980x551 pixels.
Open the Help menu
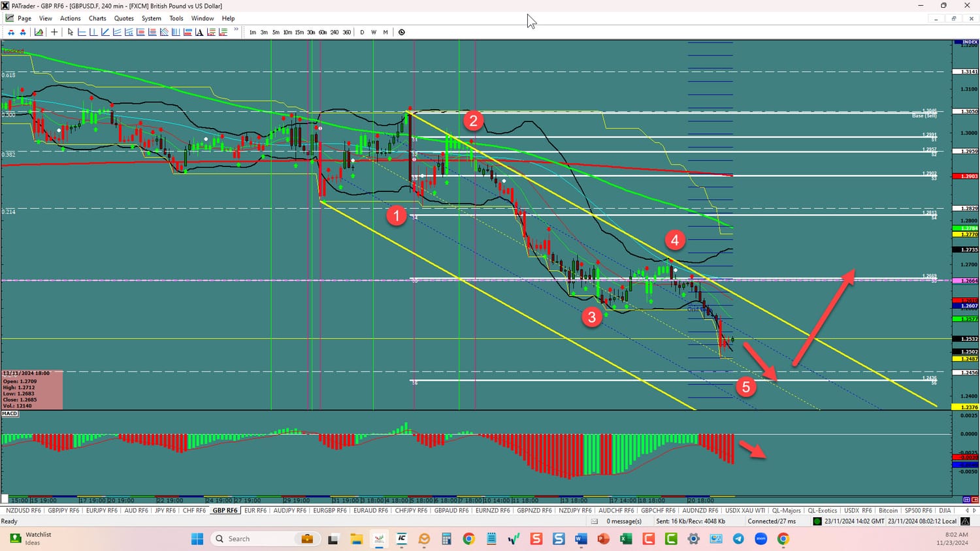coord(228,18)
